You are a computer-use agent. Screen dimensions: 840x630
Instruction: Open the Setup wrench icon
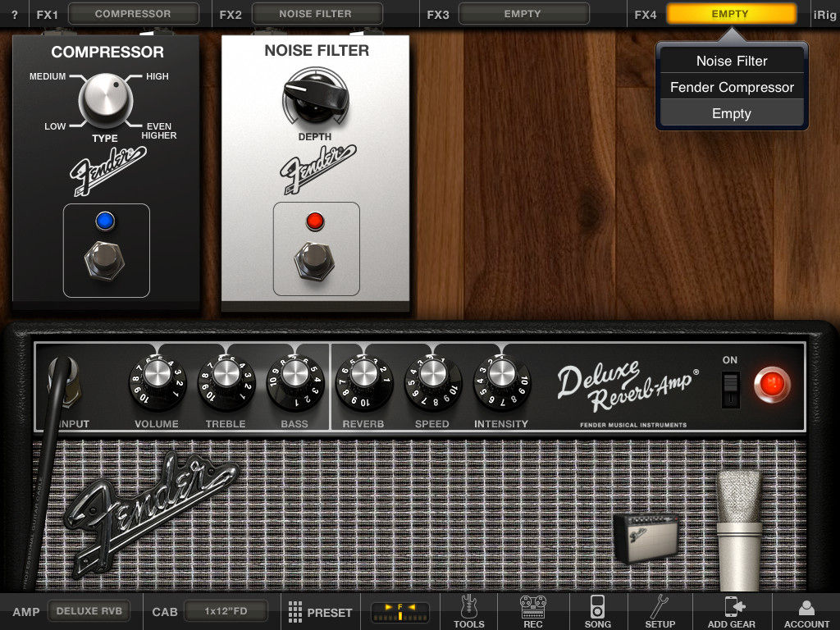[660, 611]
